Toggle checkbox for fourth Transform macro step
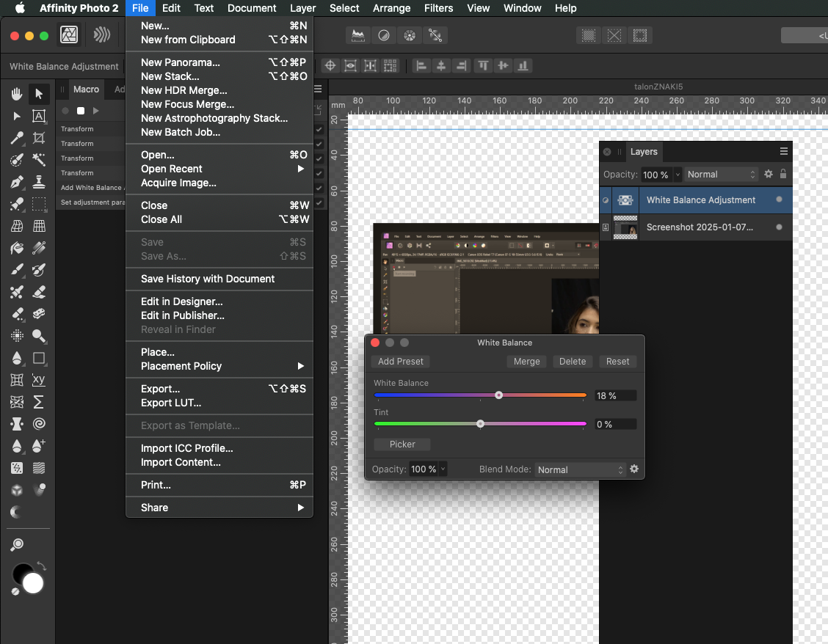 coord(319,173)
